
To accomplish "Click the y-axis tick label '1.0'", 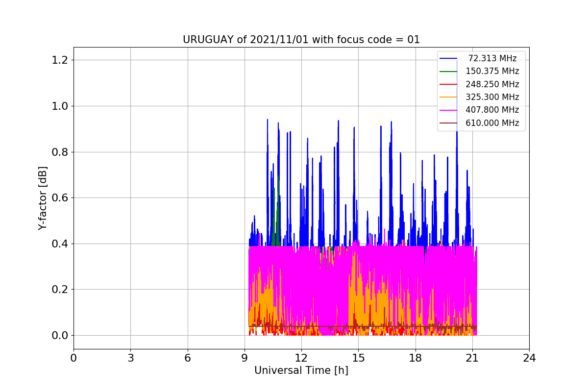I will [59, 106].
